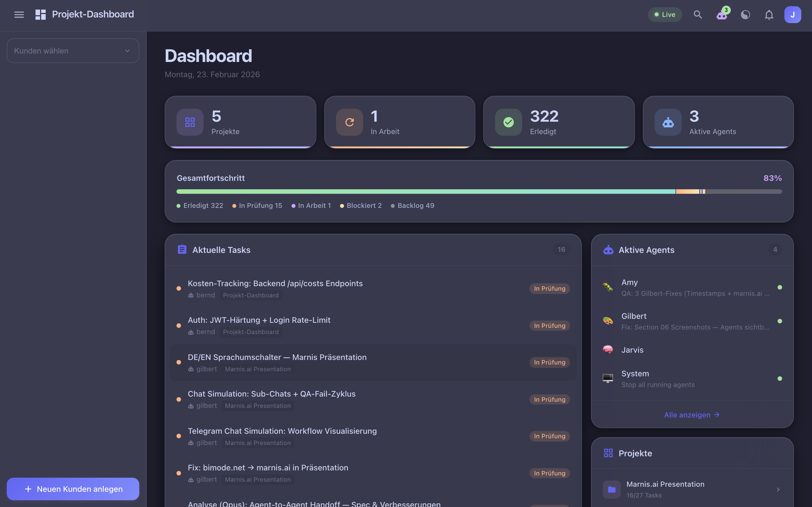This screenshot has width=812, height=507.
Task: Open Alle anzeigen in Aktive Agents
Action: (692, 415)
